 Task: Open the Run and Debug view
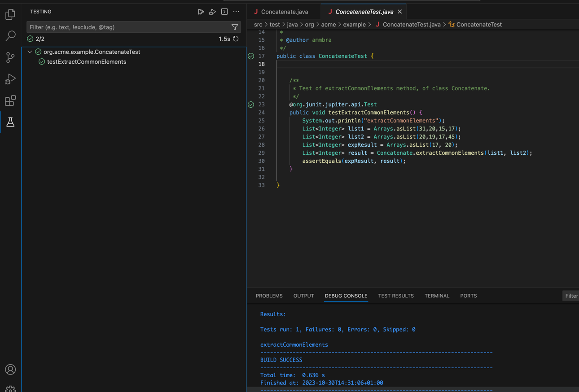click(x=10, y=79)
